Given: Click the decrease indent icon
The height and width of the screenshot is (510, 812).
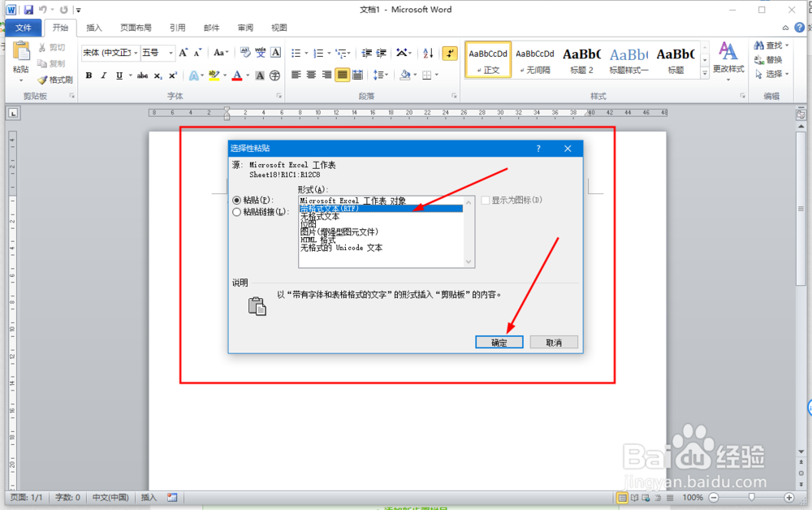Looking at the screenshot, I should click(x=367, y=53).
